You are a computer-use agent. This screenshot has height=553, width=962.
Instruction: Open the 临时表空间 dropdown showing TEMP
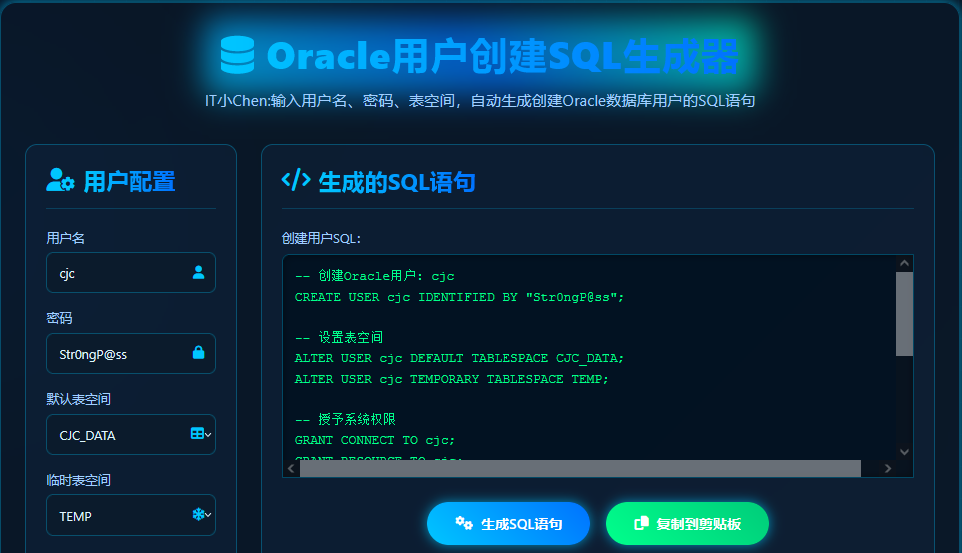pyautogui.click(x=131, y=515)
